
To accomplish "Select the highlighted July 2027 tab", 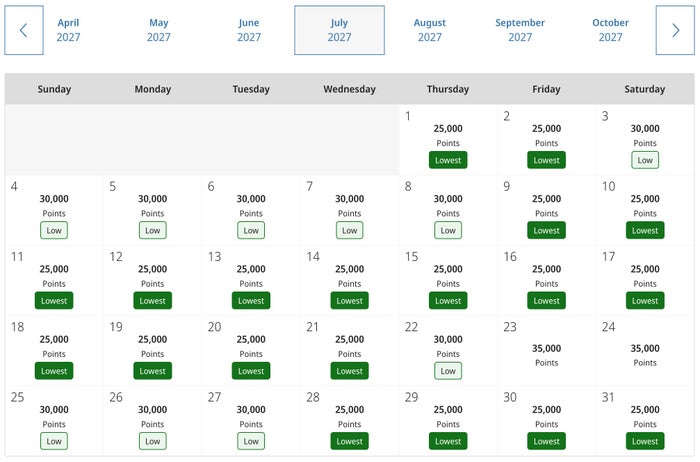I will coord(339,30).
